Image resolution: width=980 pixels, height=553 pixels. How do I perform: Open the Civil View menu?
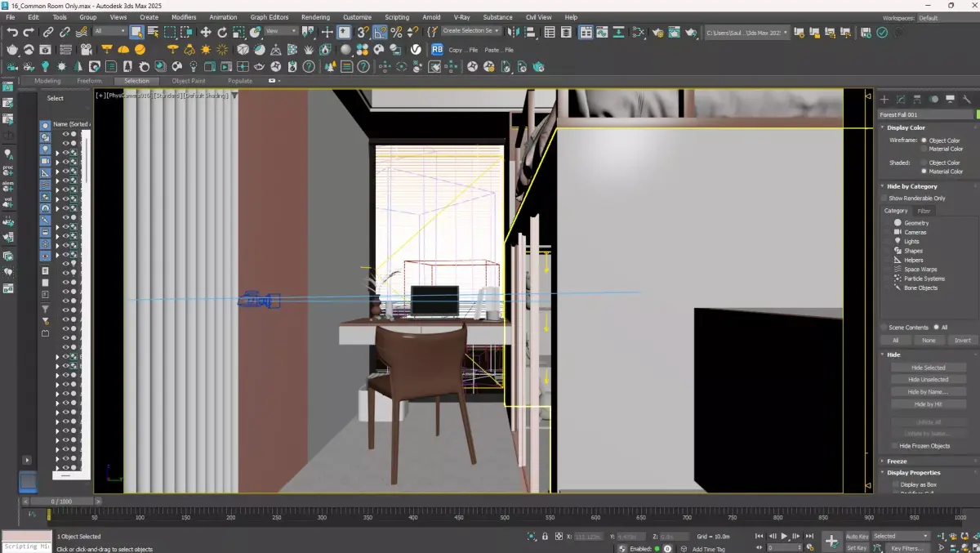(538, 17)
